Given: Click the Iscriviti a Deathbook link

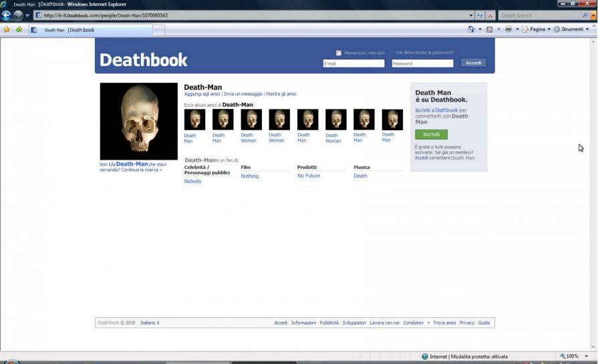Looking at the screenshot, I should point(436,110).
